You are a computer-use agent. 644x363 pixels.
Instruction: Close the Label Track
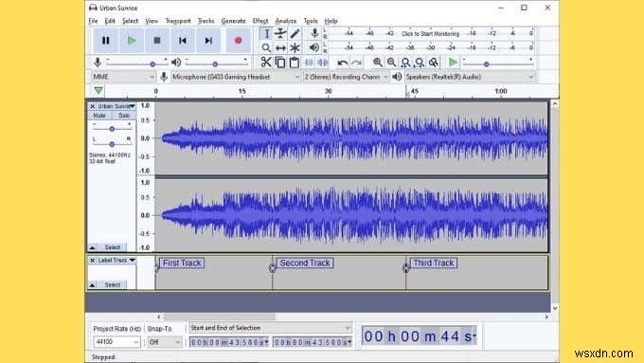point(93,261)
